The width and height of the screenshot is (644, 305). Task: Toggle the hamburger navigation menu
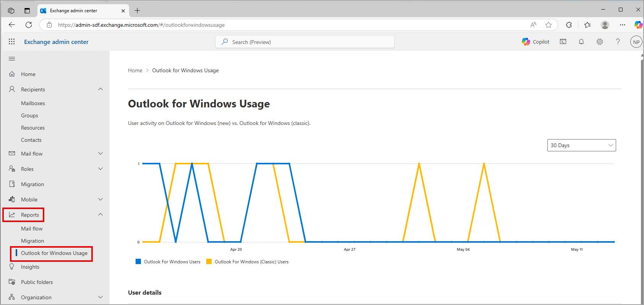point(12,59)
